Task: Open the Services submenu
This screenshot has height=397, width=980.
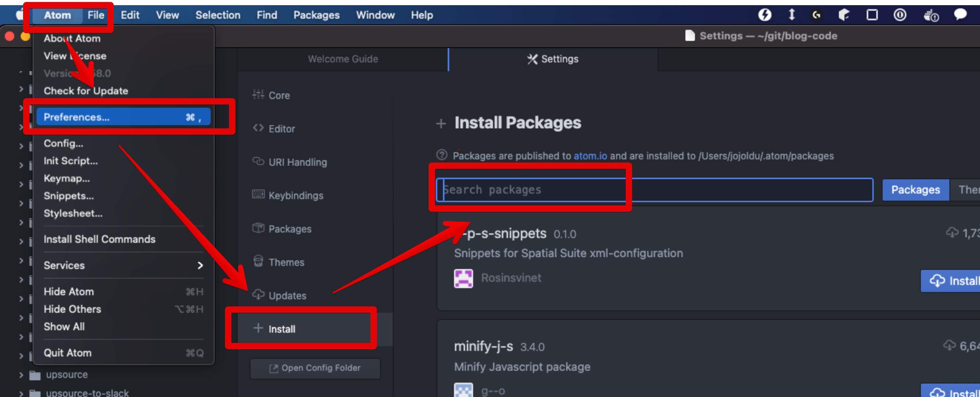Action: pos(123,265)
